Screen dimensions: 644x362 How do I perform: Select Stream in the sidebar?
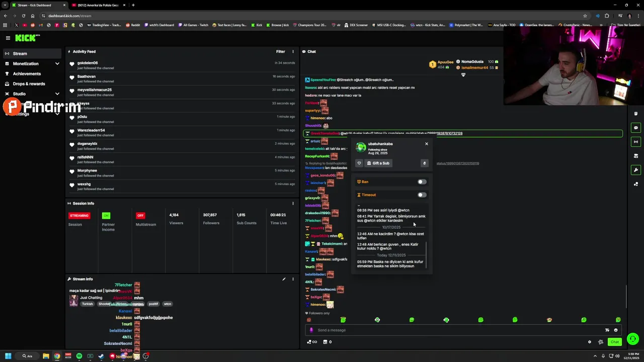click(33, 53)
